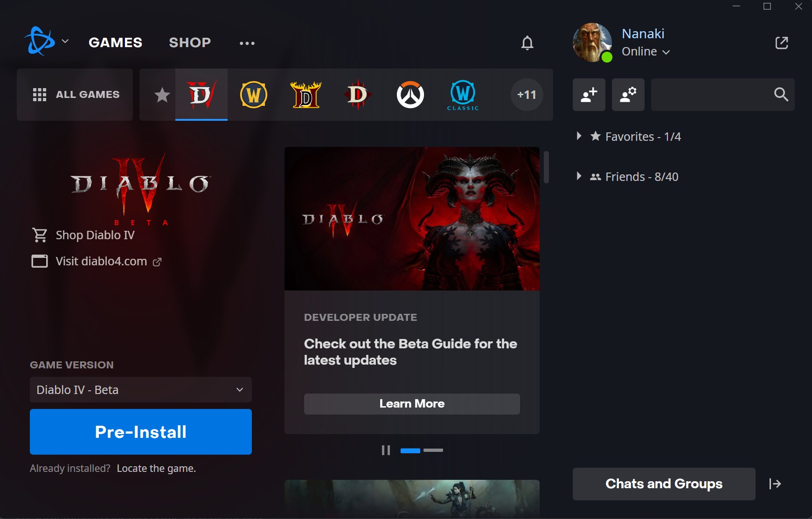Open the three-dot more menu
Image resolution: width=812 pixels, height=519 pixels.
(x=247, y=43)
